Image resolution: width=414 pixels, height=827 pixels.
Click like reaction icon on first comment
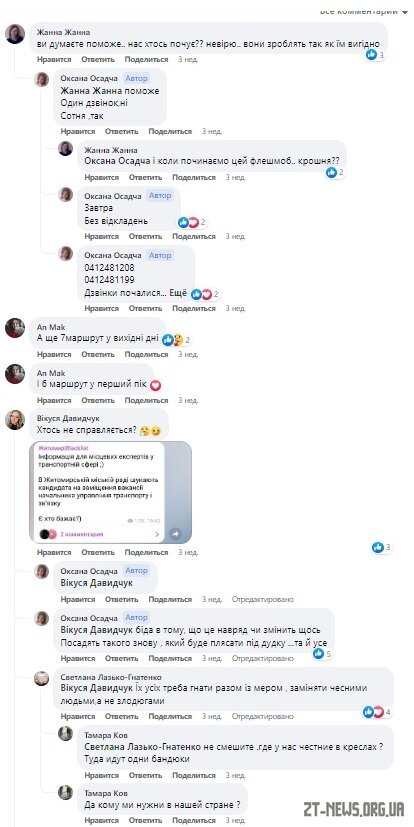(372, 54)
